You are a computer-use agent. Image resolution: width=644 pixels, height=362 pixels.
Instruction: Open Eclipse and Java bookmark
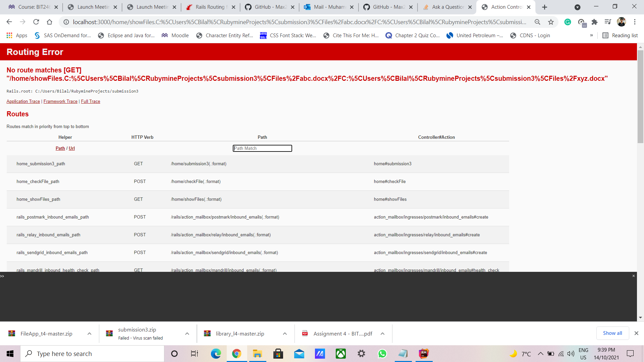click(x=126, y=36)
